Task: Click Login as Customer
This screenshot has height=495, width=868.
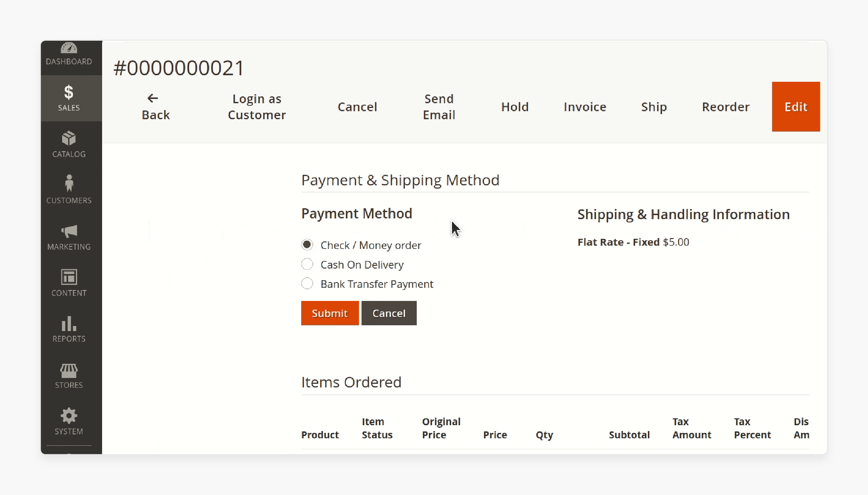Action: click(x=257, y=107)
